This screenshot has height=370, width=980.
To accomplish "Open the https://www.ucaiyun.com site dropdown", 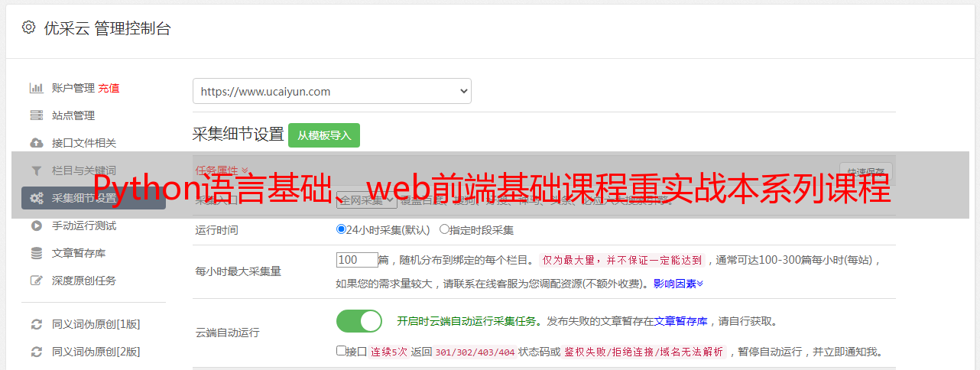I will (332, 91).
